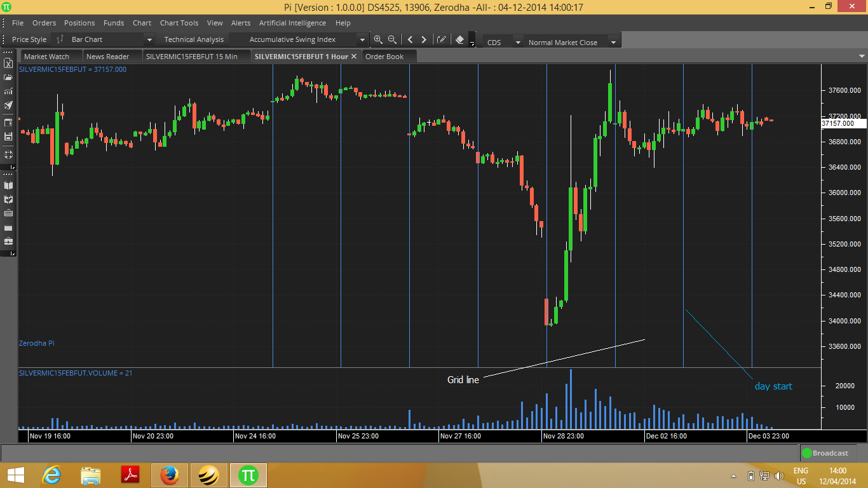Image resolution: width=868 pixels, height=488 pixels.
Task: Open Internet Explorer from the taskbar
Action: [x=51, y=475]
